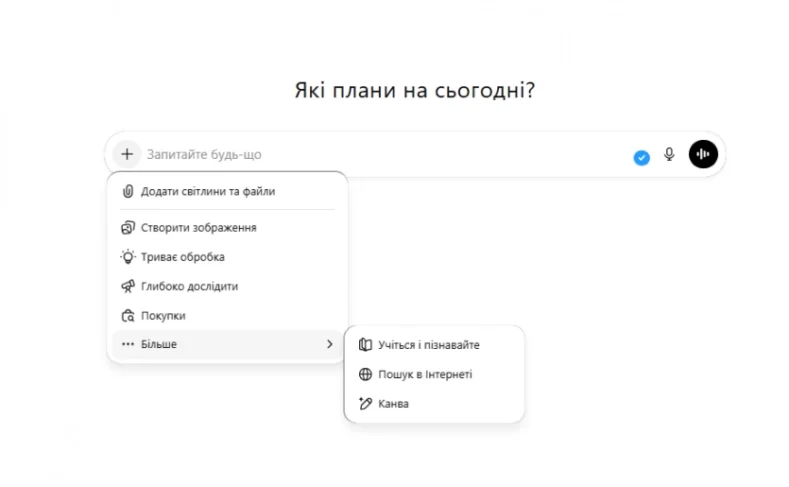
Task: Choose Пошук в Інтернеті option
Action: coord(425,374)
